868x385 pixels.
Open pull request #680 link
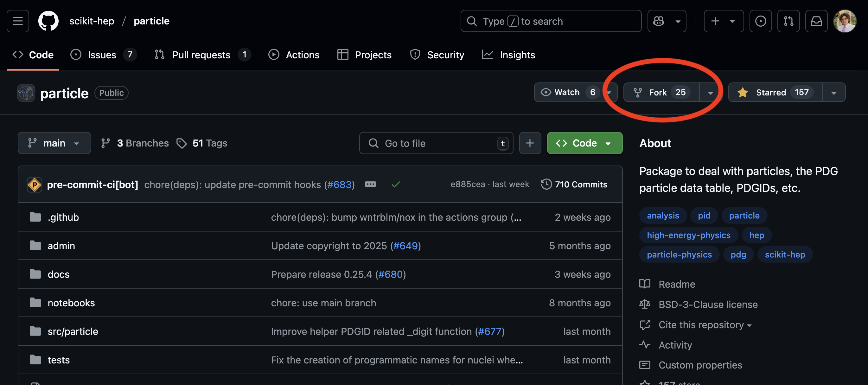click(x=391, y=274)
